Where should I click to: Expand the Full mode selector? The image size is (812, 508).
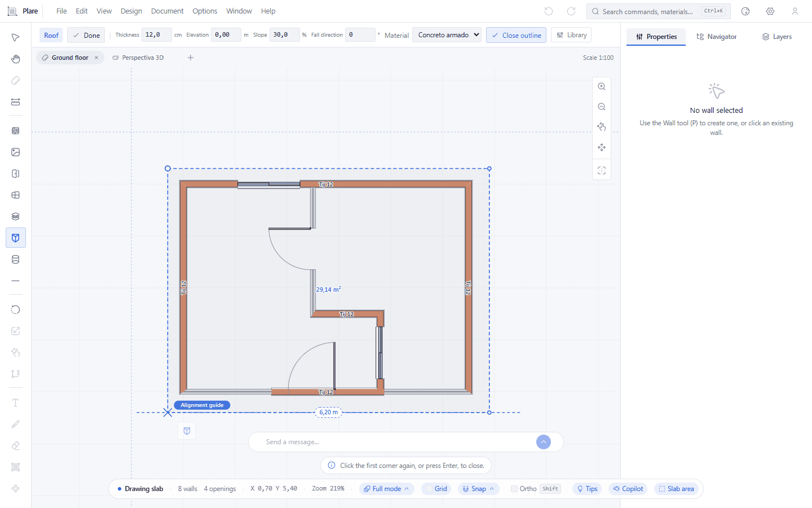(x=386, y=489)
